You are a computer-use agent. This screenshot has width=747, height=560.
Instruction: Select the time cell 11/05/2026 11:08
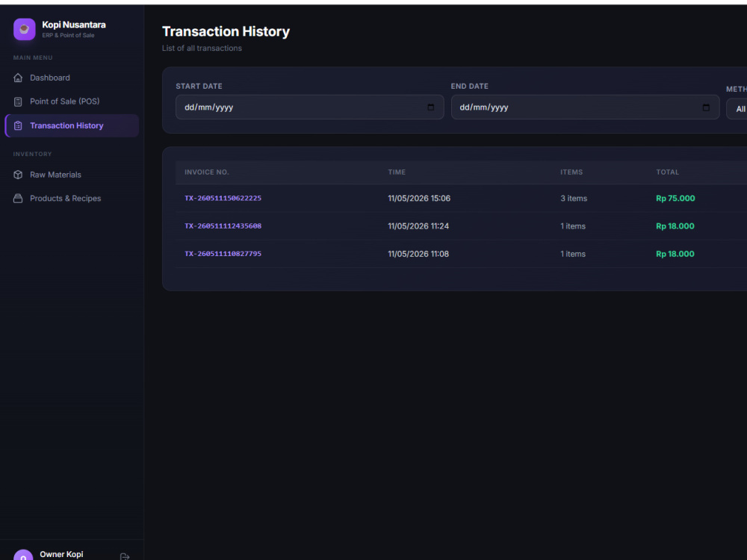418,254
